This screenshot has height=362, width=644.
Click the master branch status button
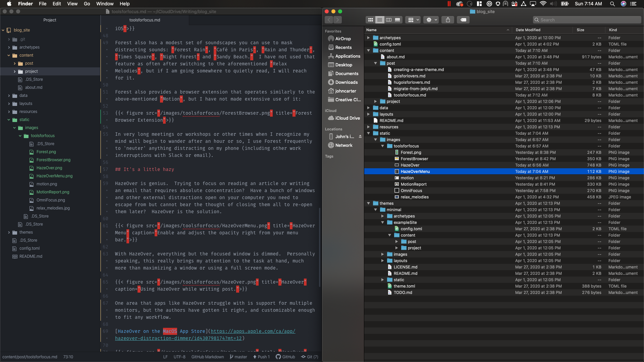click(238, 357)
